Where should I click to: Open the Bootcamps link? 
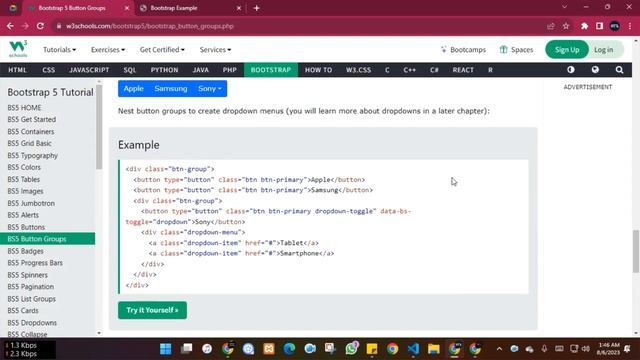(x=463, y=49)
